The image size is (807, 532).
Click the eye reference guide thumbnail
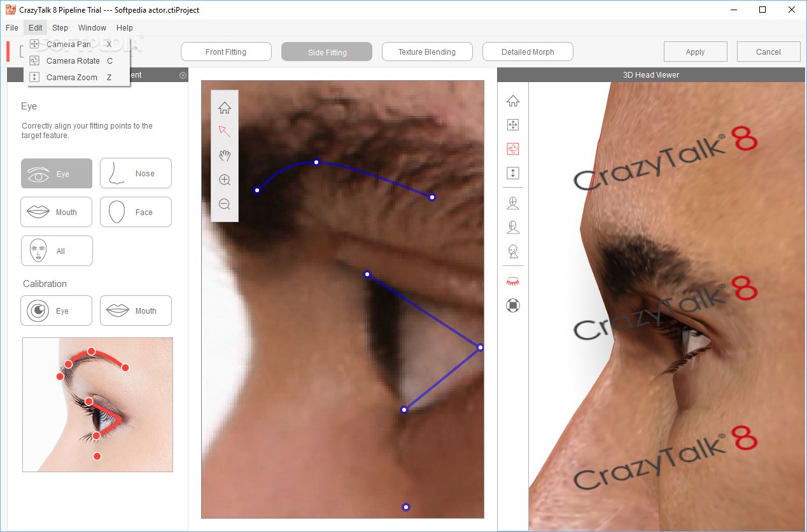point(97,405)
